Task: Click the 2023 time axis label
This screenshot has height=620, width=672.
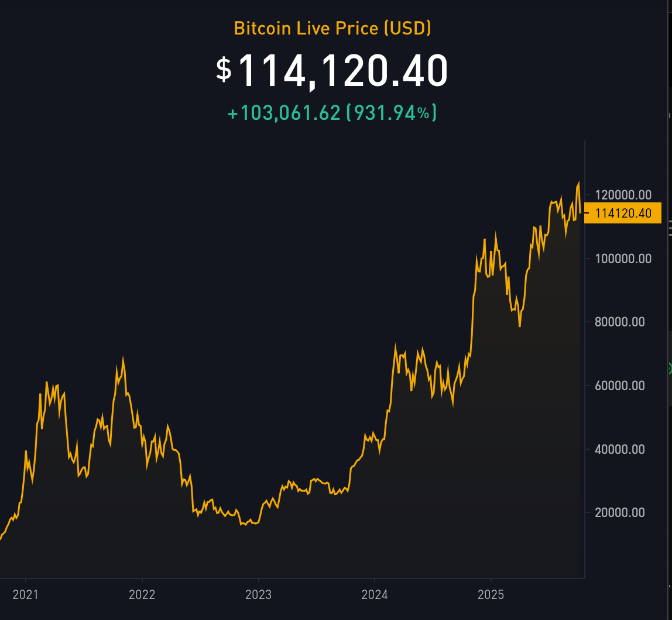Action: [258, 595]
